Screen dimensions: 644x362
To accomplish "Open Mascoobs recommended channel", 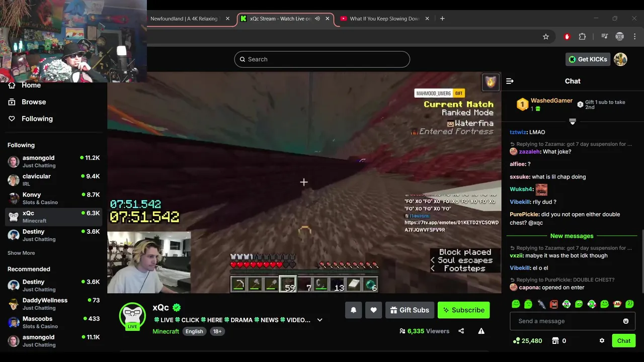I will (x=53, y=322).
